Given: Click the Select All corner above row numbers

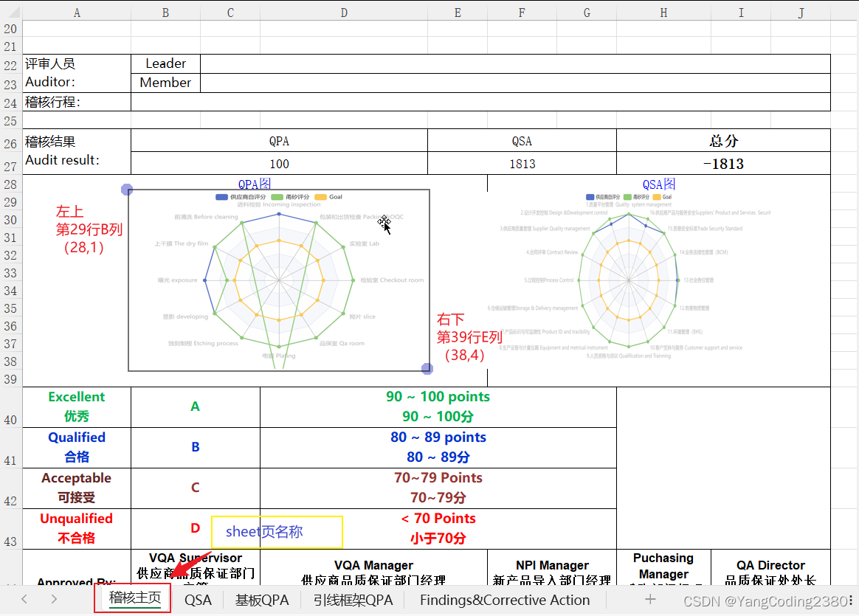Looking at the screenshot, I should [10, 12].
